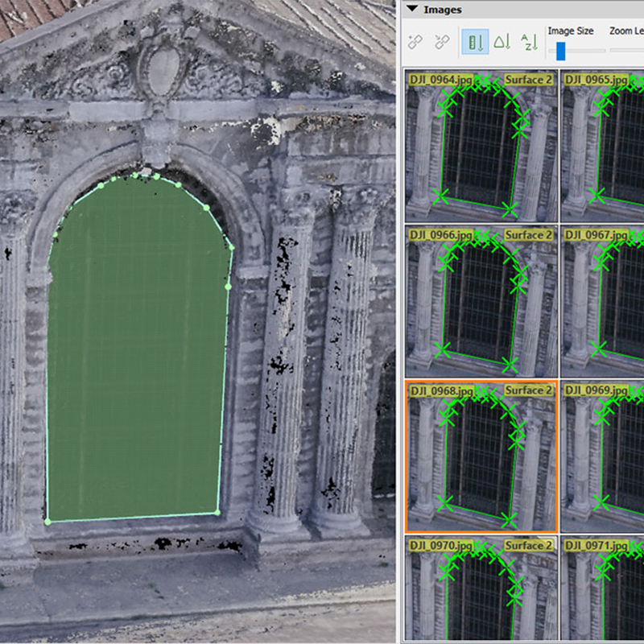This screenshot has width=644, height=644.
Task: Click the triangle sort icon
Action: (501, 42)
